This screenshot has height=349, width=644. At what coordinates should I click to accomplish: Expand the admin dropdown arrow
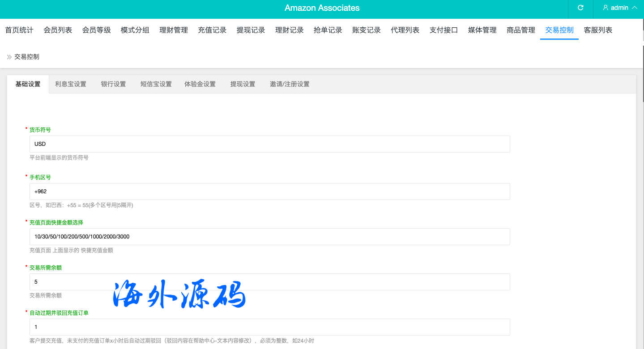click(634, 8)
